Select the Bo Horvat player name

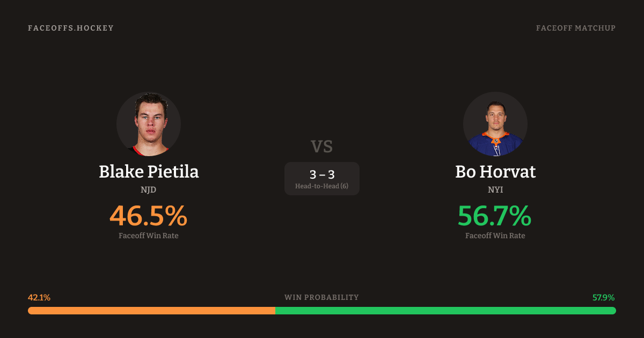pos(495,172)
